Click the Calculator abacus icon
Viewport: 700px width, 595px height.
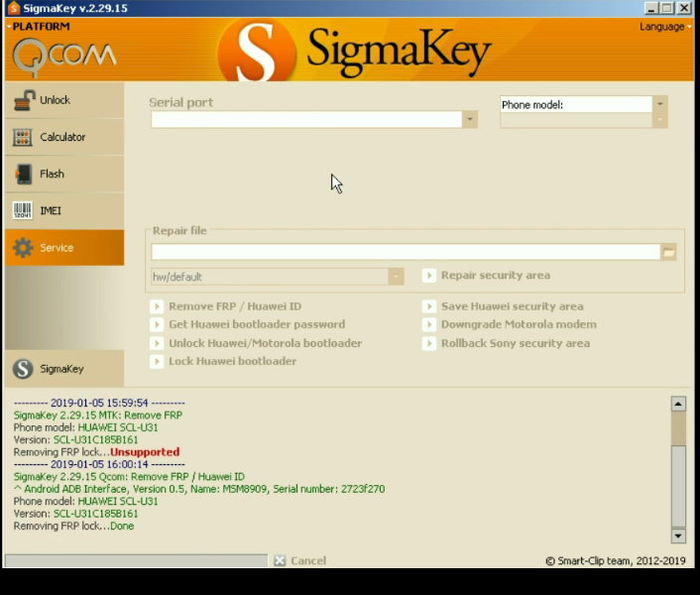[23, 137]
